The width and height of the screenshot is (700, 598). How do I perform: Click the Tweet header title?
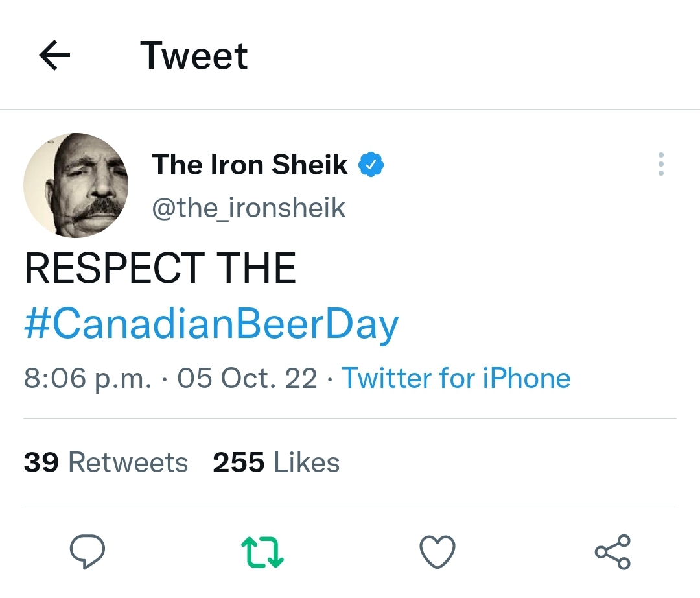coord(194,56)
